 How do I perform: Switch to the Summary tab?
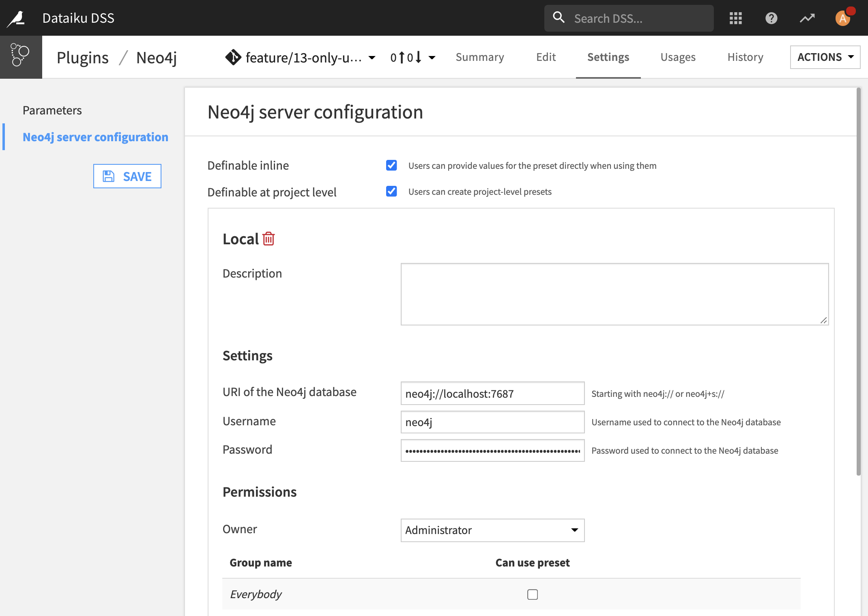(x=480, y=57)
